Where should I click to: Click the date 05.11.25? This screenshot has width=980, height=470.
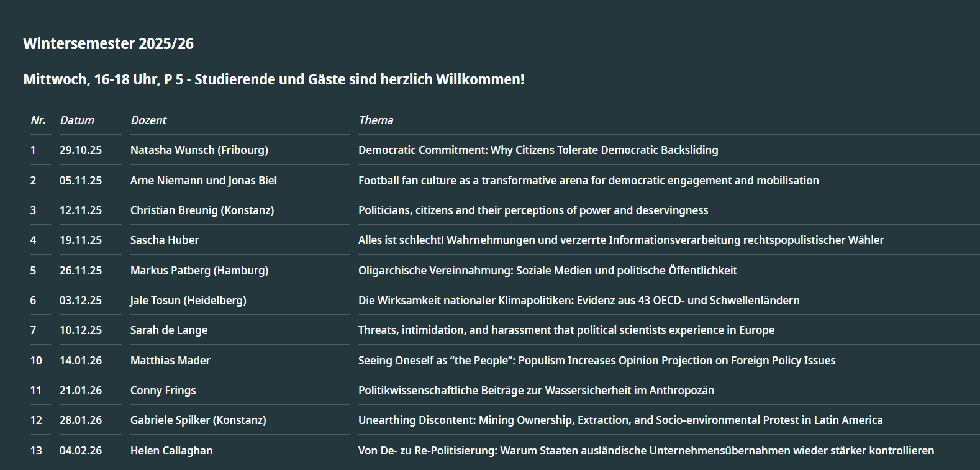pos(81,181)
